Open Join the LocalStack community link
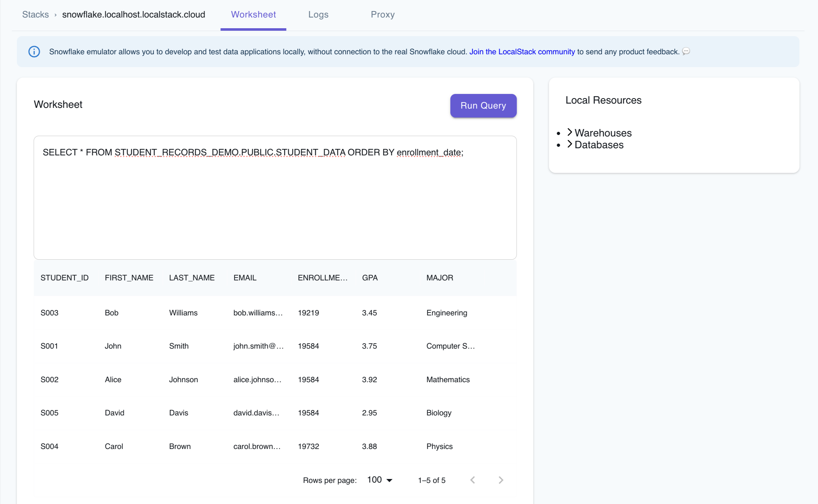Viewport: 818px width, 504px height. pyautogui.click(x=522, y=51)
